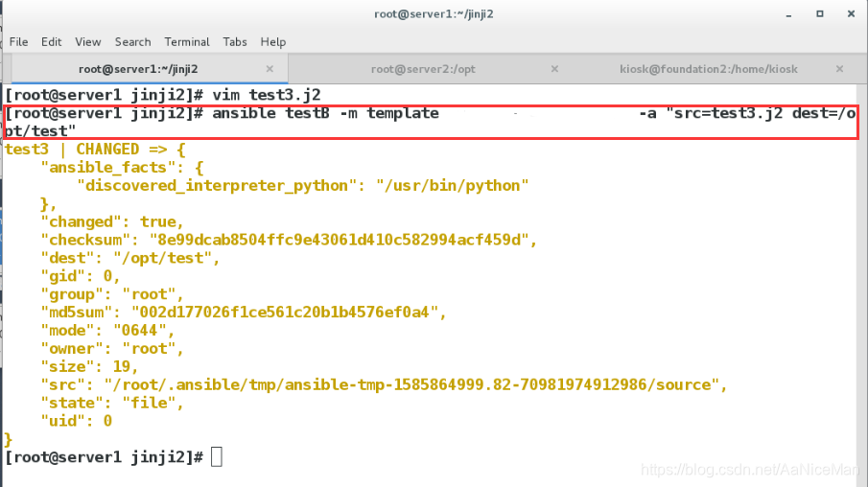Click the "gid": 0 line
This screenshot has height=487, width=868.
[81, 276]
